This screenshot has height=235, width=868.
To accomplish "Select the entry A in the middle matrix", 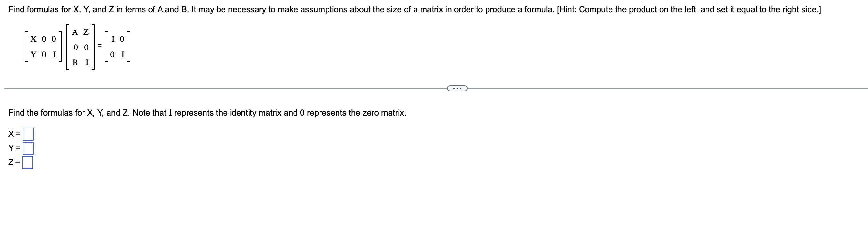I will 75,32.
